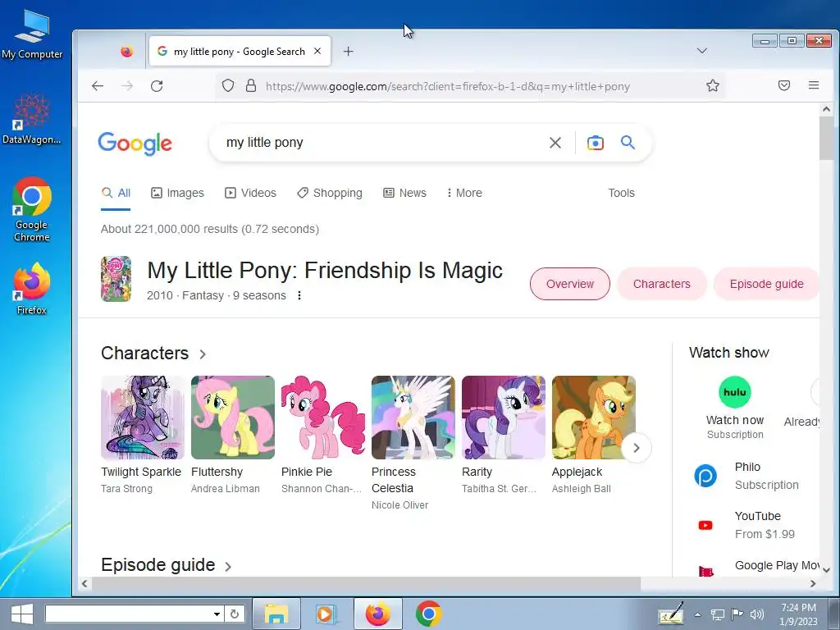Click the Chrome taskbar icon
Viewport: 840px width, 630px height.
point(428,614)
